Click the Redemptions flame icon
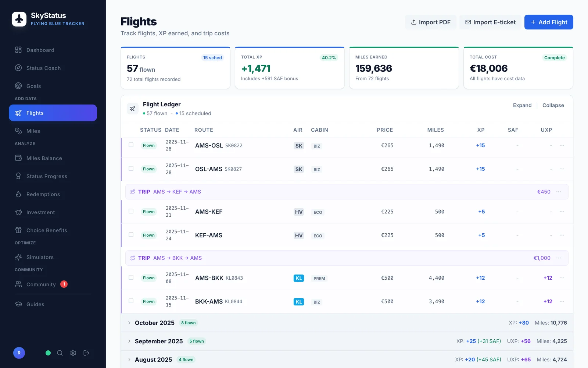The height and width of the screenshot is (368, 588). point(18,194)
